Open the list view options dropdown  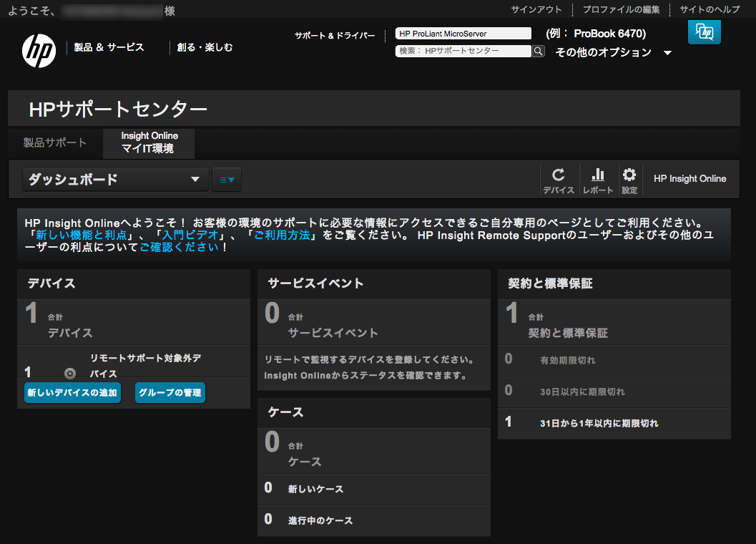tap(227, 180)
